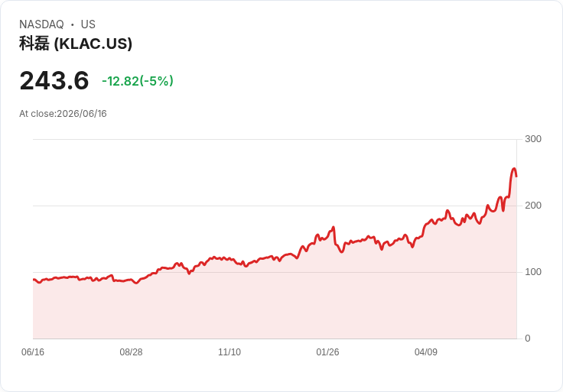The image size is (563, 392).
Task: Click the 08/28 date axis label
Action: 131,352
